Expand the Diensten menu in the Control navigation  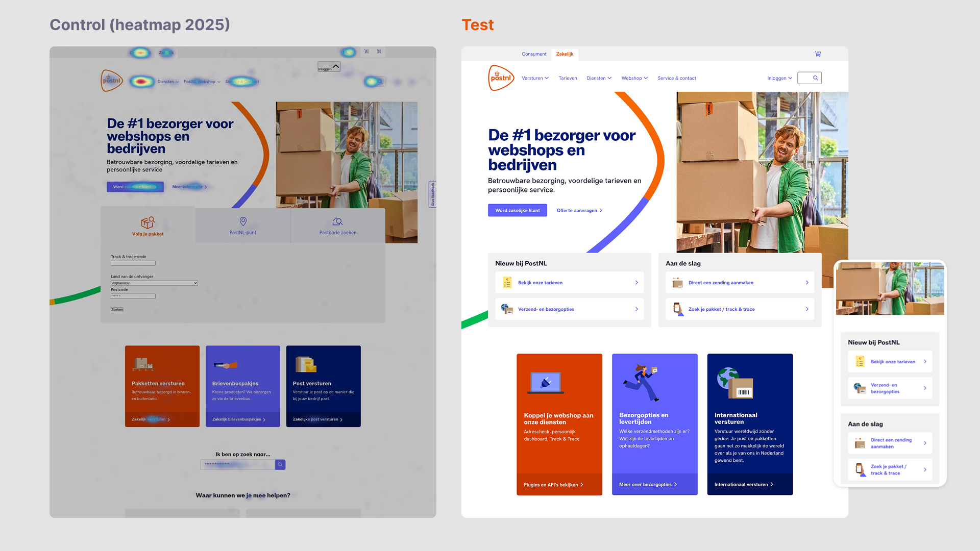(168, 82)
